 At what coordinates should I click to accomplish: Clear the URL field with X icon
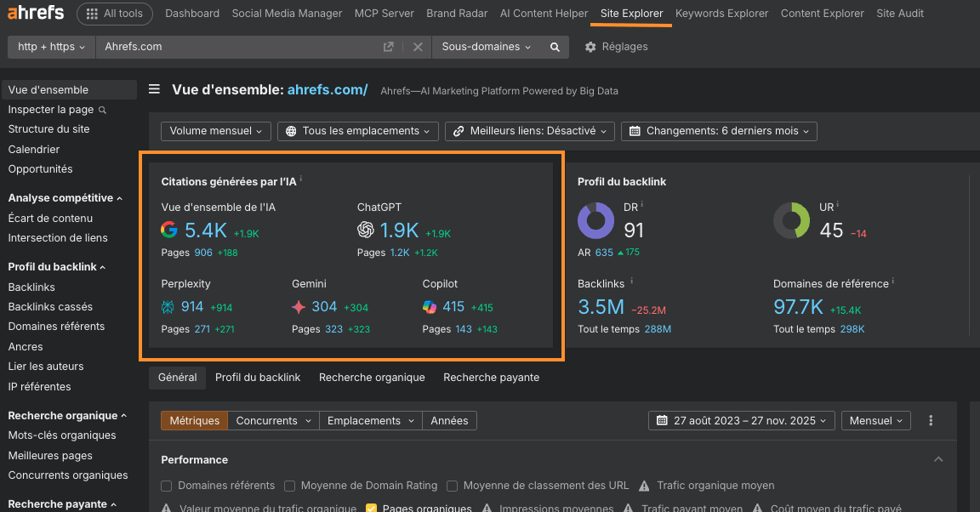[x=418, y=48]
